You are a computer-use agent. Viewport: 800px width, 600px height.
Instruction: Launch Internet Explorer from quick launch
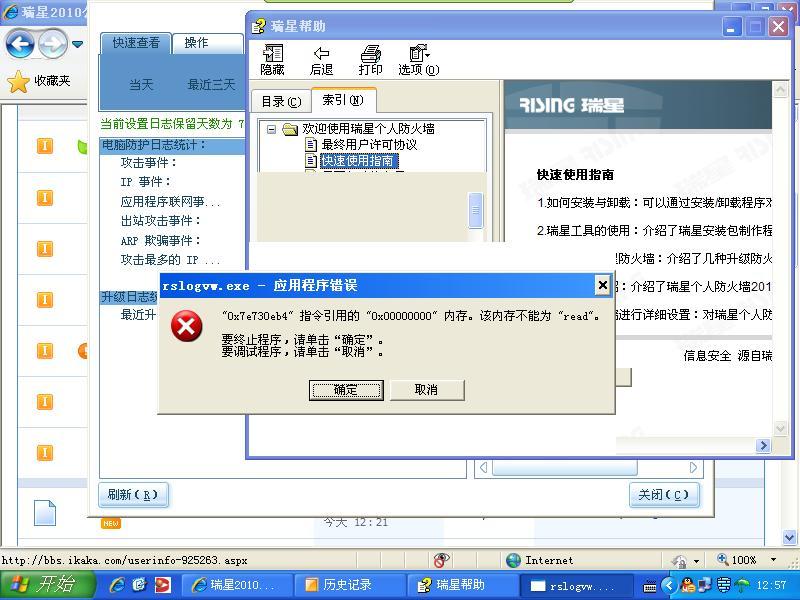(x=118, y=585)
